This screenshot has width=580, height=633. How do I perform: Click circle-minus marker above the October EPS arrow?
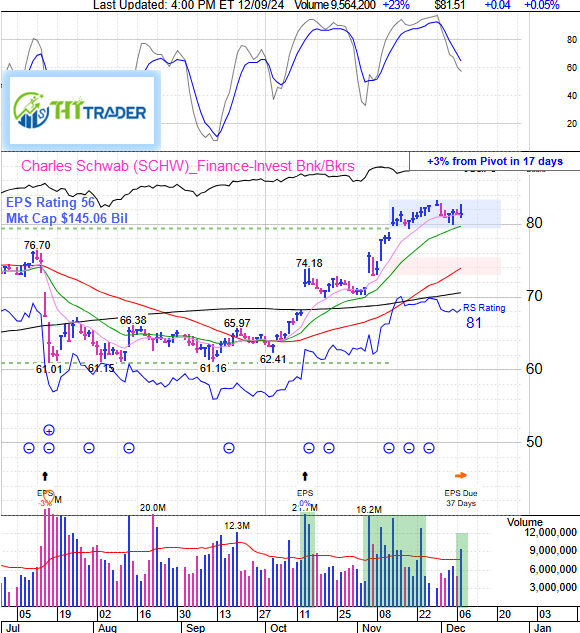[309, 448]
